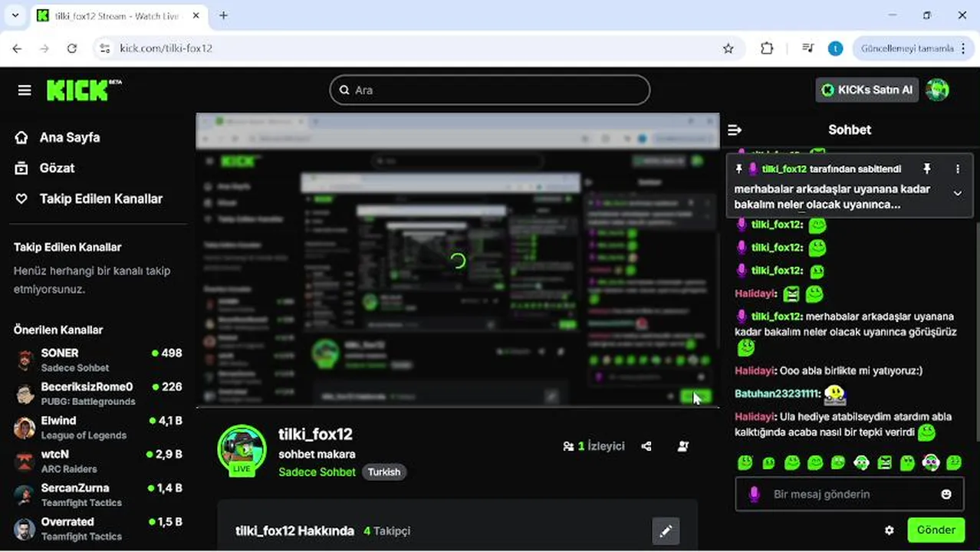Collapse the Sohbet chat panel
The width and height of the screenshot is (980, 552).
pos(735,130)
